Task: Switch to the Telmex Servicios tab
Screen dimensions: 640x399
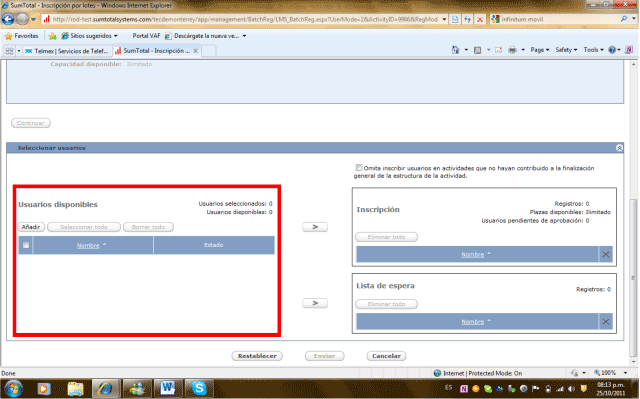Action: (x=67, y=51)
